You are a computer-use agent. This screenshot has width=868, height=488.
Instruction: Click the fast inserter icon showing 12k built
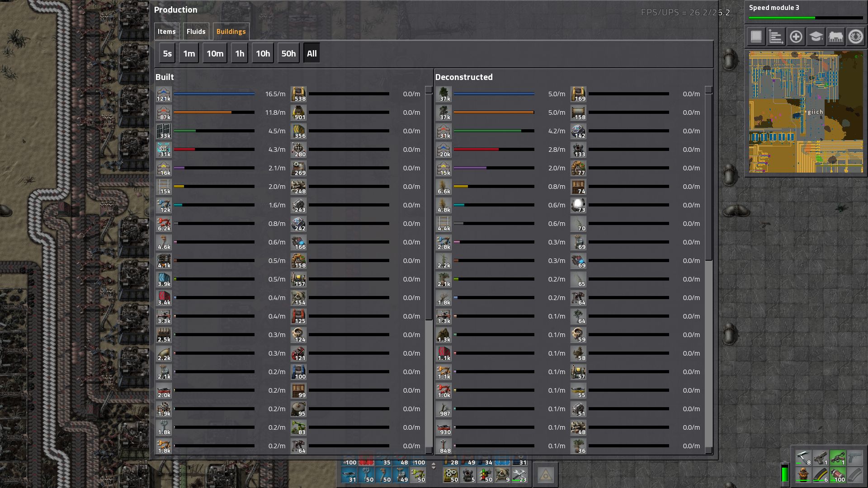pos(164,205)
